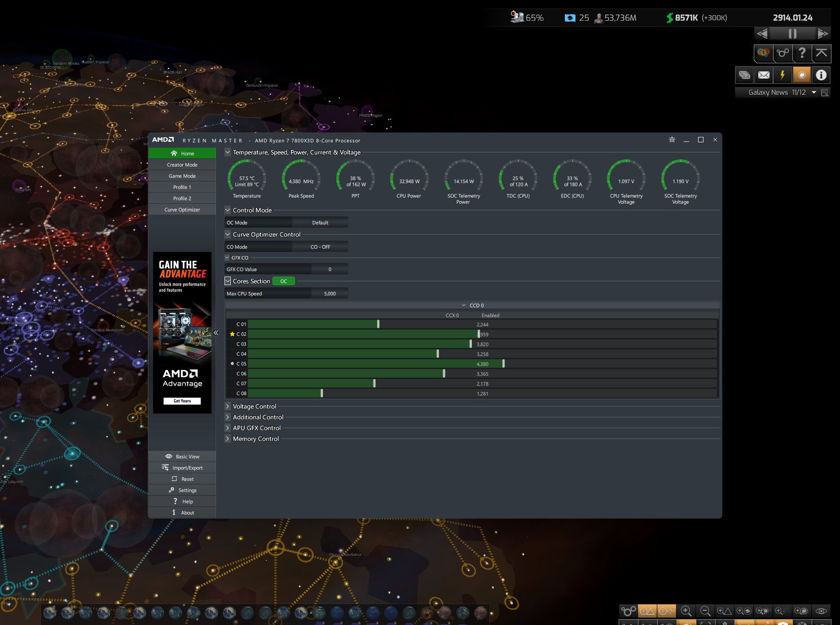The height and width of the screenshot is (625, 840).
Task: Open the map settings gears icon at bottom
Action: (x=628, y=611)
